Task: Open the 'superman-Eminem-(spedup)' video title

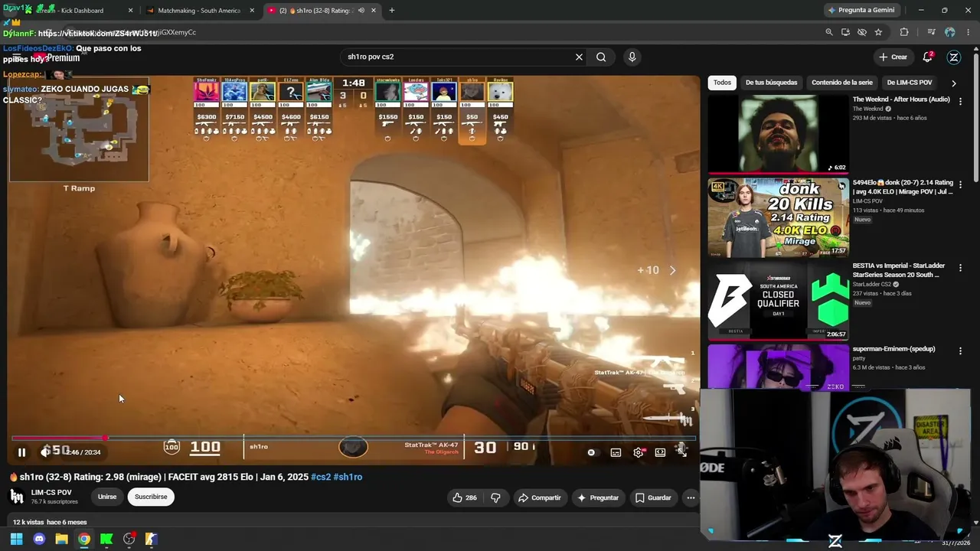Action: click(x=893, y=349)
